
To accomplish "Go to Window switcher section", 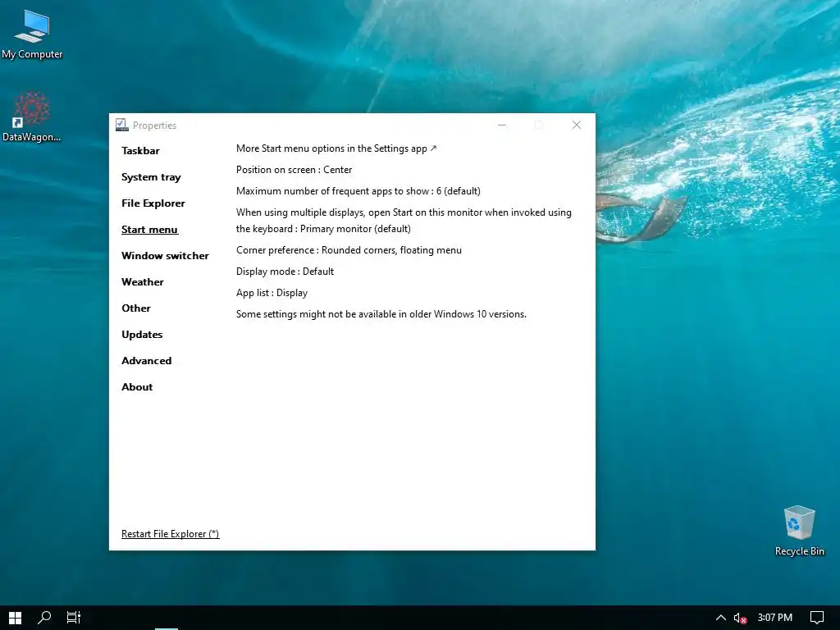I will [165, 256].
